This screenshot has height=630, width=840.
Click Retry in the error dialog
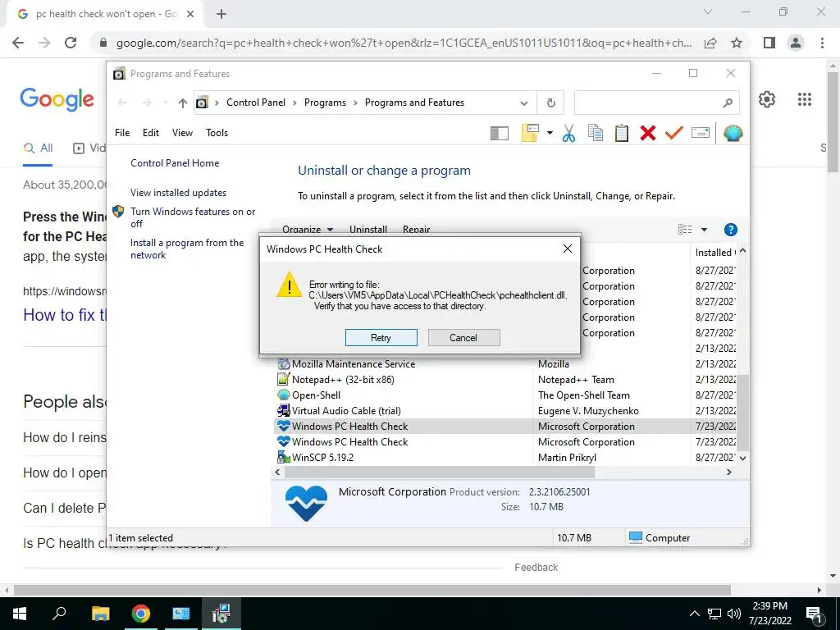pyautogui.click(x=381, y=337)
